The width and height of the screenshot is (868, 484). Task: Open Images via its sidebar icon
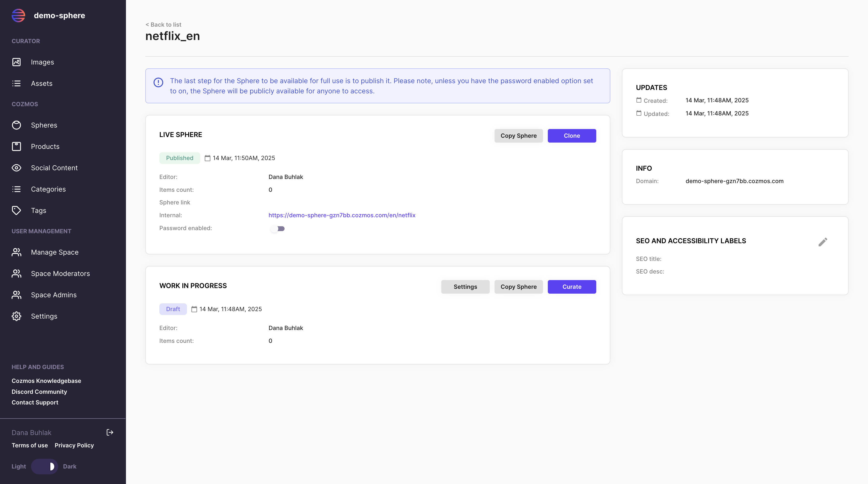[16, 62]
